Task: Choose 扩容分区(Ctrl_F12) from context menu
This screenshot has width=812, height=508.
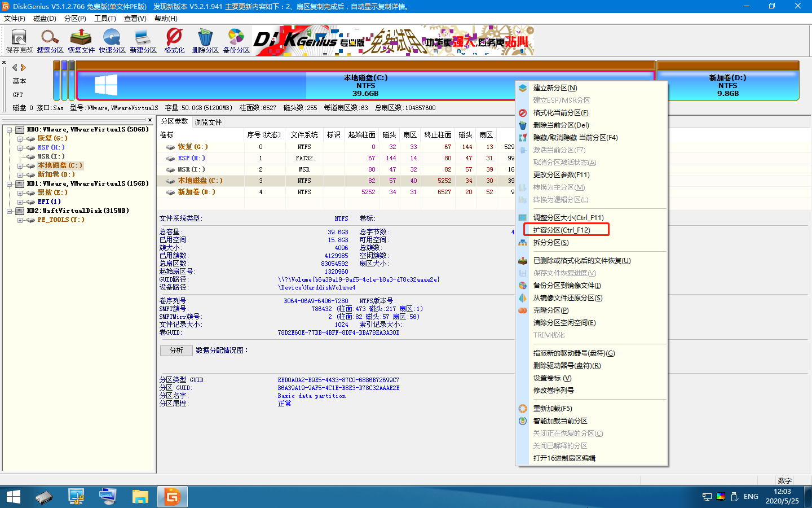Action: click(x=562, y=230)
